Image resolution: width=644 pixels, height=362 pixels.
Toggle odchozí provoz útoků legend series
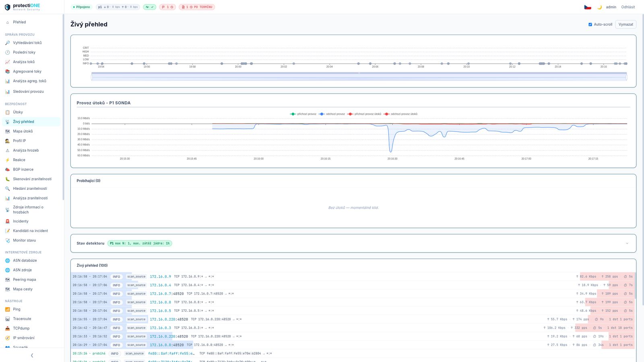tap(400, 114)
